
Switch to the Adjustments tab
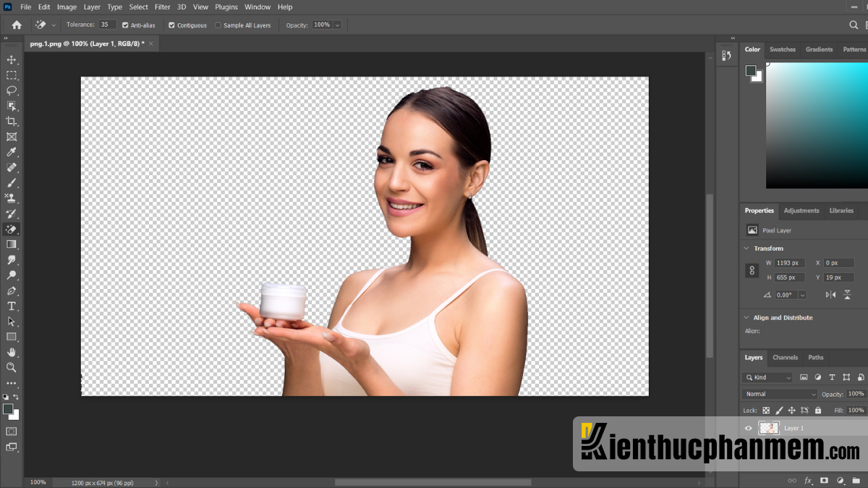(801, 211)
